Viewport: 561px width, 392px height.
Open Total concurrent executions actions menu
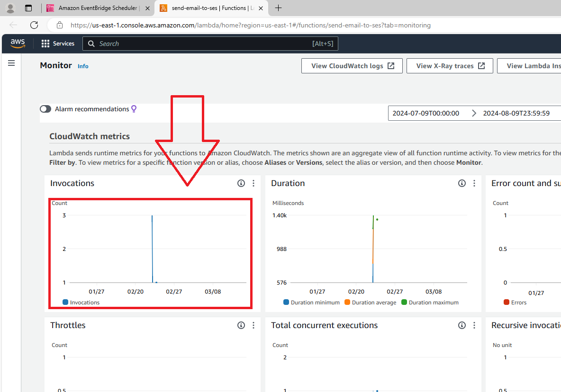point(474,325)
